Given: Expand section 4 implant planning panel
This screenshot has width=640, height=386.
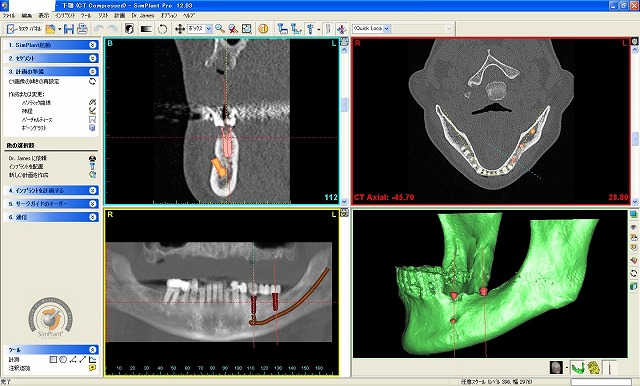Looking at the screenshot, I should 93,190.
